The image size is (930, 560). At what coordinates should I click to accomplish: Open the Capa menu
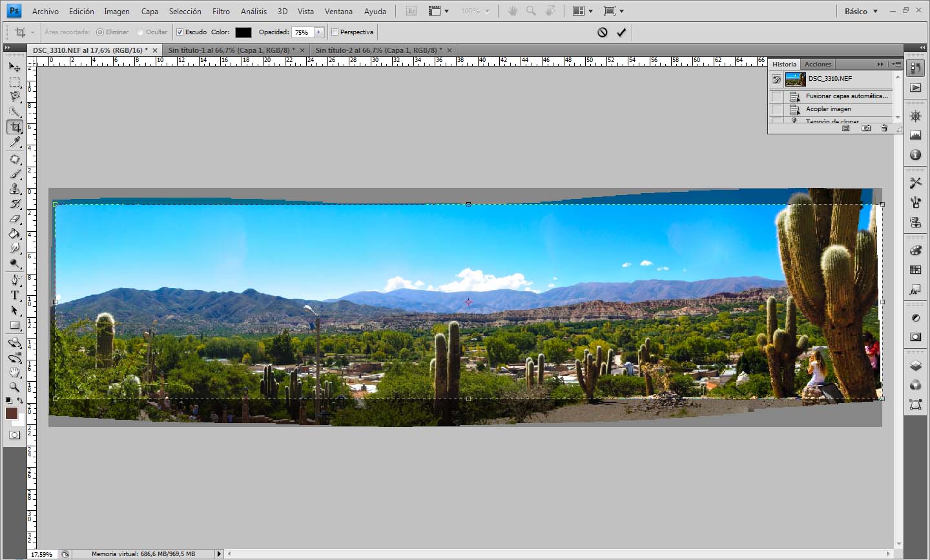click(150, 11)
